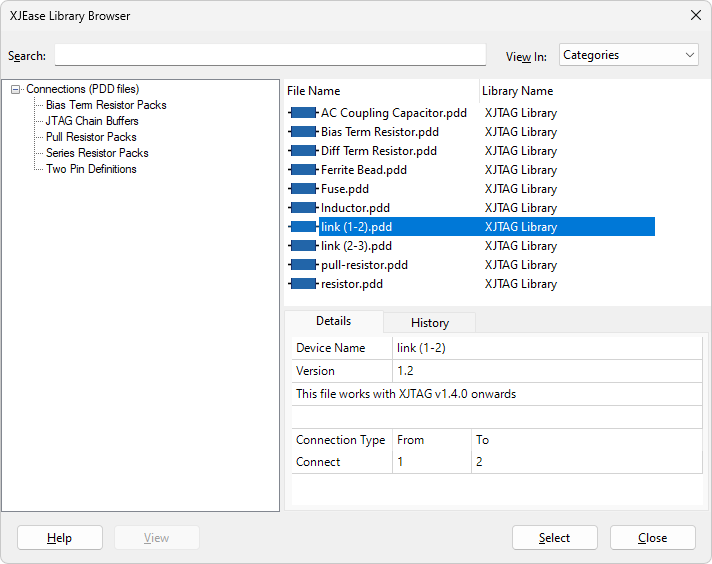Select Bias Term Resistor Packs category
Image resolution: width=712 pixels, height=564 pixels.
point(106,105)
